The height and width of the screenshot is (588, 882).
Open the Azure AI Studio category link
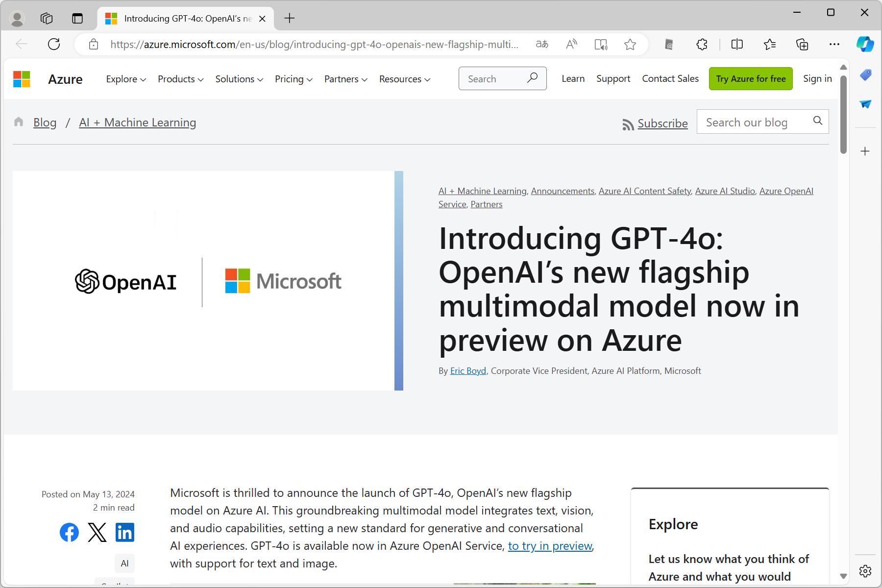[725, 191]
